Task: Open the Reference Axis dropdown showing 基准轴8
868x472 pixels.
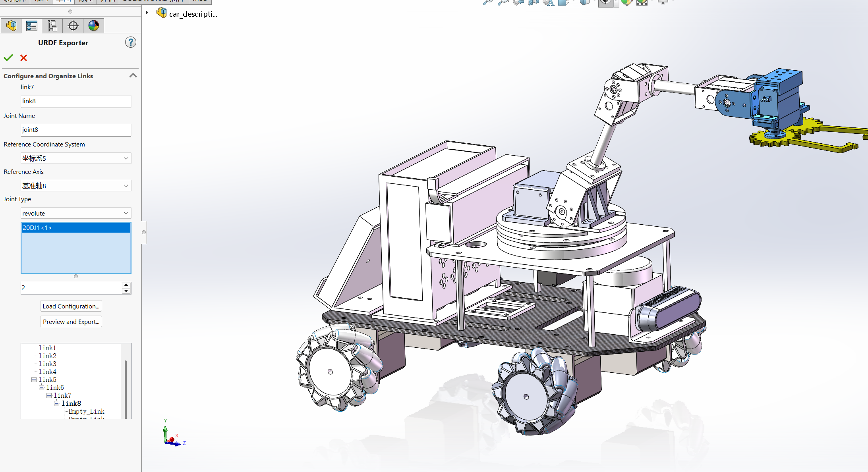Action: pos(75,185)
